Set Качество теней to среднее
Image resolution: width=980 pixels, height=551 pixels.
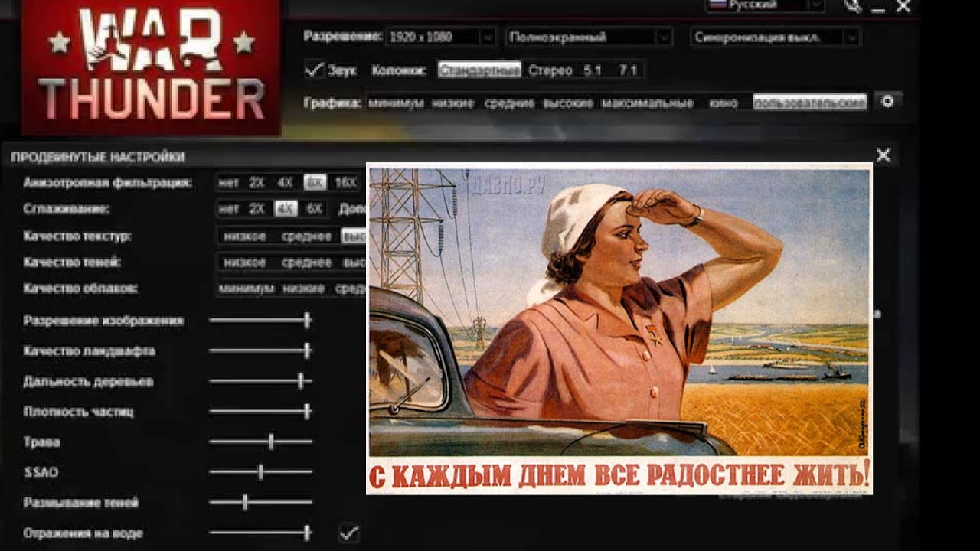pyautogui.click(x=306, y=262)
